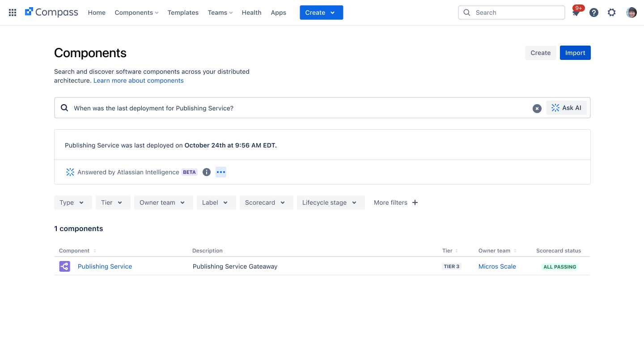Open the Atlassian app switcher grid
This screenshot has width=644, height=362.
click(x=12, y=12)
